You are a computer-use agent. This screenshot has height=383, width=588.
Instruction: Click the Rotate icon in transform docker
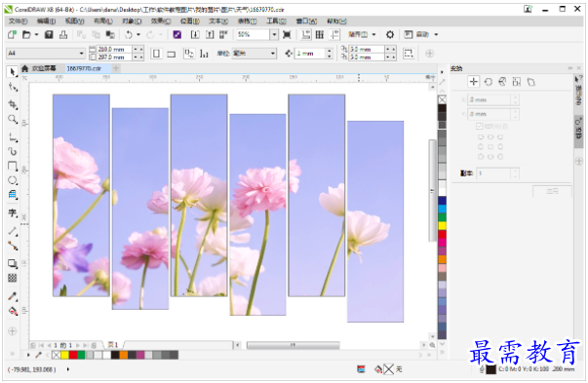pos(488,82)
